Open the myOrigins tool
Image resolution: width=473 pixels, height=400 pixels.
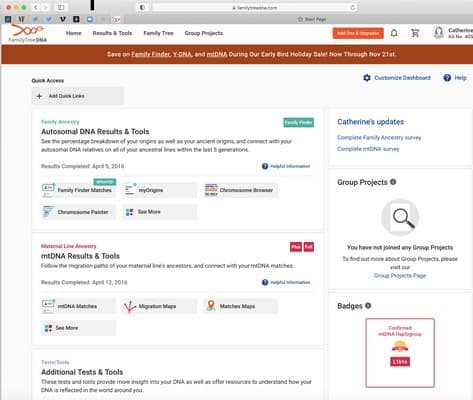[x=159, y=190]
